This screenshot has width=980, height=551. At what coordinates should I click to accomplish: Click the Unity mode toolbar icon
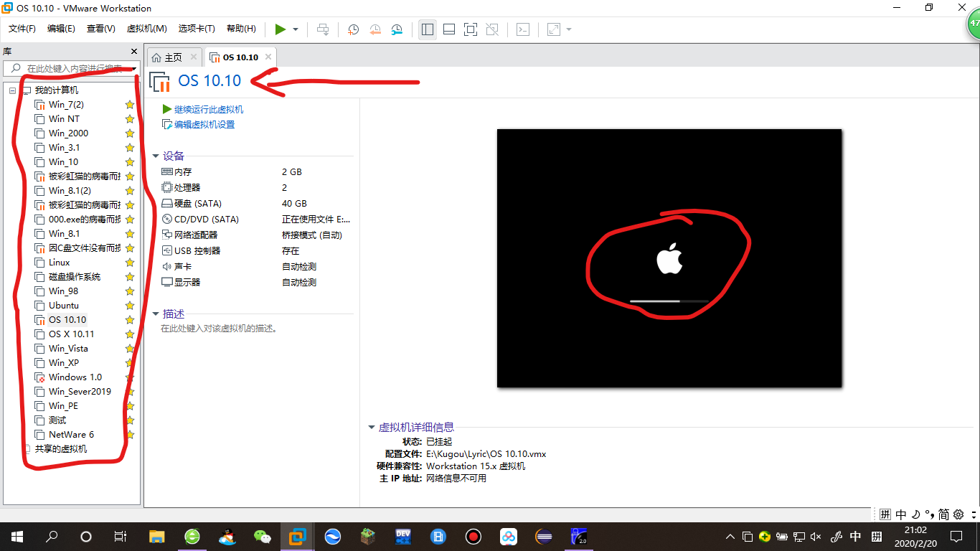491,29
